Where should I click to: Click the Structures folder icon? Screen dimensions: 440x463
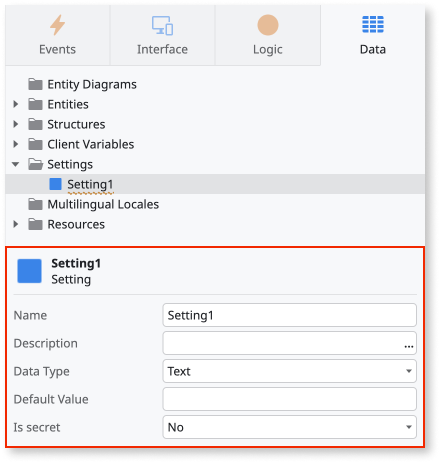(35, 124)
